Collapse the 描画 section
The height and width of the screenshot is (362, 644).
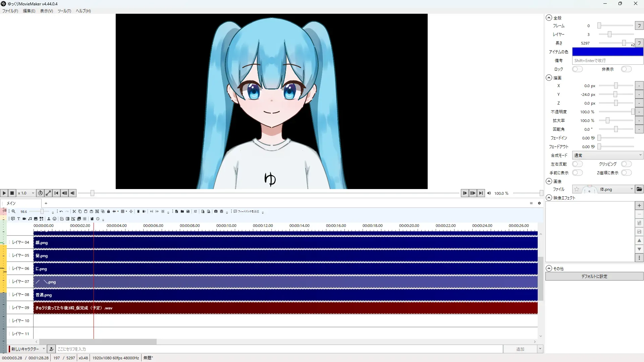click(x=549, y=78)
